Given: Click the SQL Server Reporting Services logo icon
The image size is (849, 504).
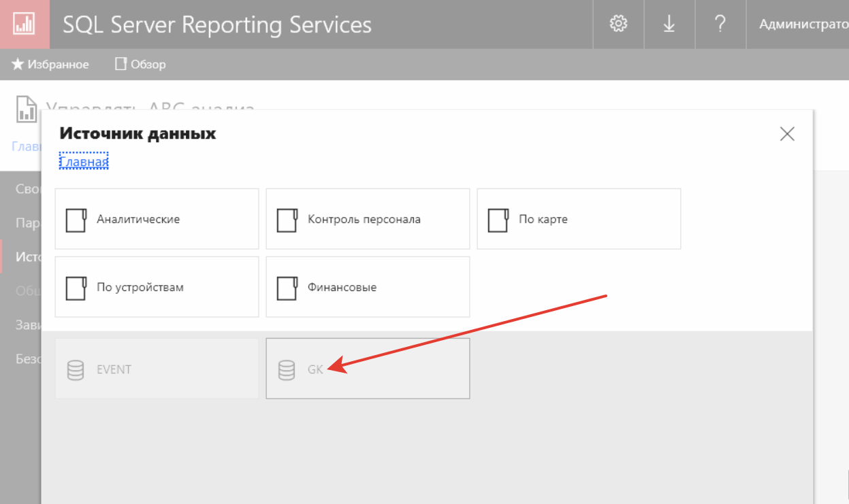Looking at the screenshot, I should (x=24, y=24).
